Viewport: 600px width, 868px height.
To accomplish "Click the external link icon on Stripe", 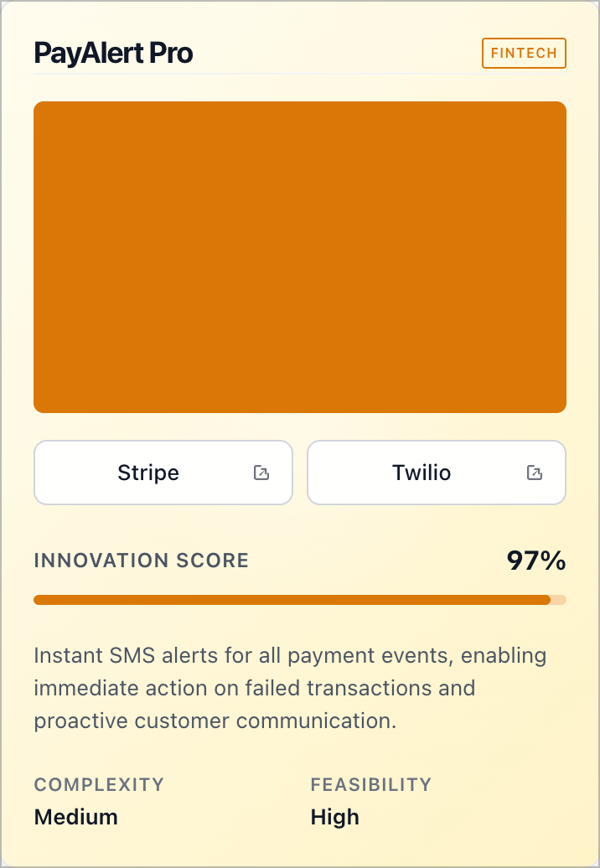I will [x=261, y=473].
